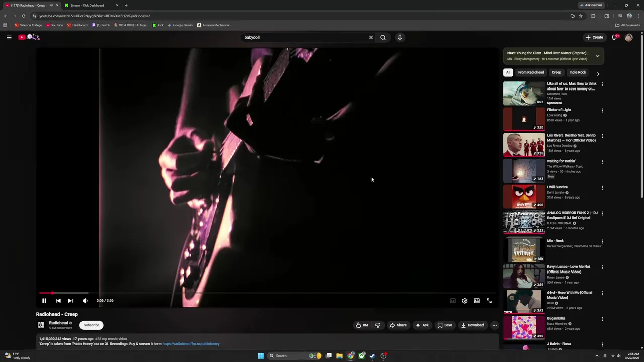Open video player settings gear
Viewport: 644px width, 362px height.
pyautogui.click(x=464, y=301)
